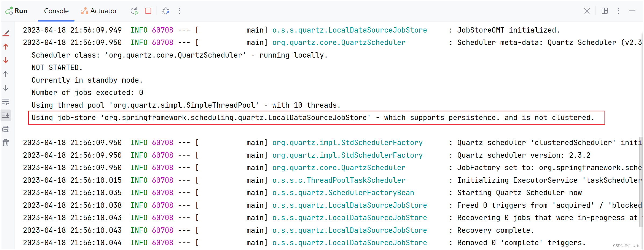Screen dimensions: 644x250
Task: Close the Run tab with X
Action: (587, 11)
